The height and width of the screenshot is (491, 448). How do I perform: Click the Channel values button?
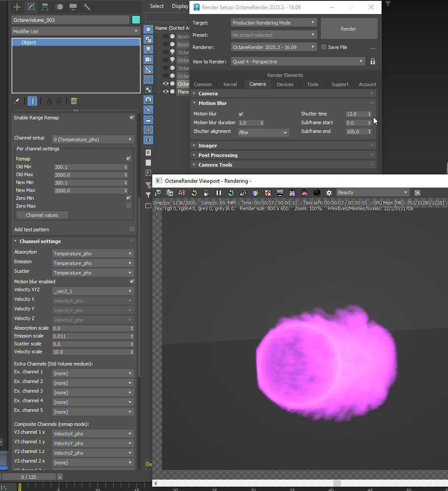coord(42,215)
